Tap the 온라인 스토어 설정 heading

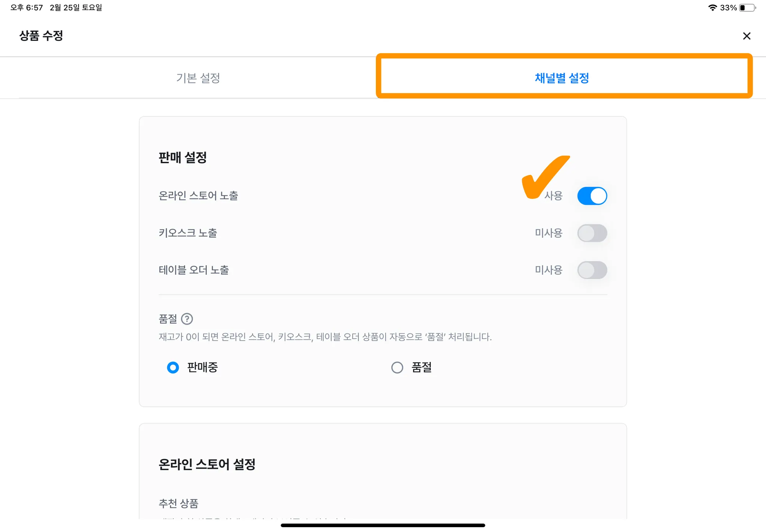pos(207,464)
